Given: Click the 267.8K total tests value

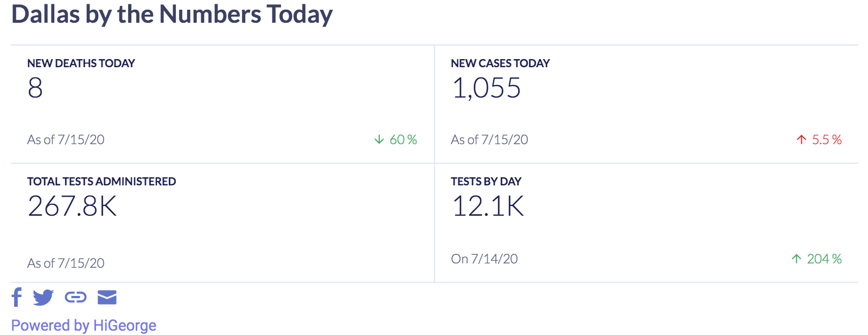Looking at the screenshot, I should pyautogui.click(x=72, y=206).
